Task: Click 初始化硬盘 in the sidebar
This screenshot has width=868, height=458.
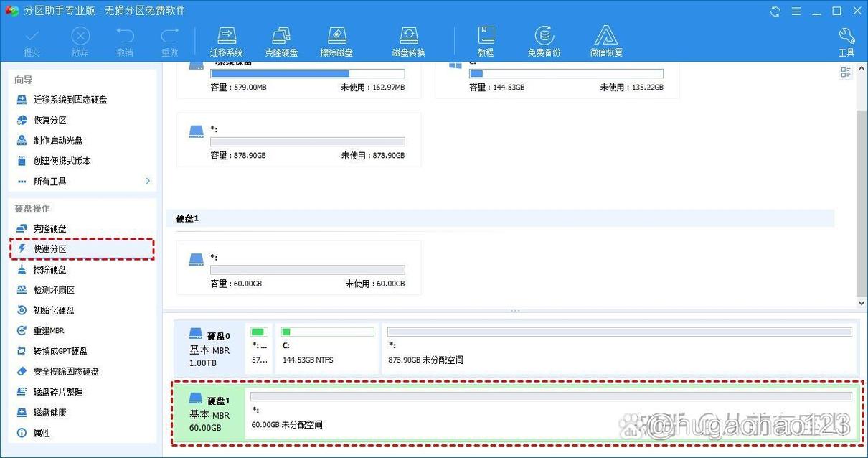Action: click(x=55, y=310)
